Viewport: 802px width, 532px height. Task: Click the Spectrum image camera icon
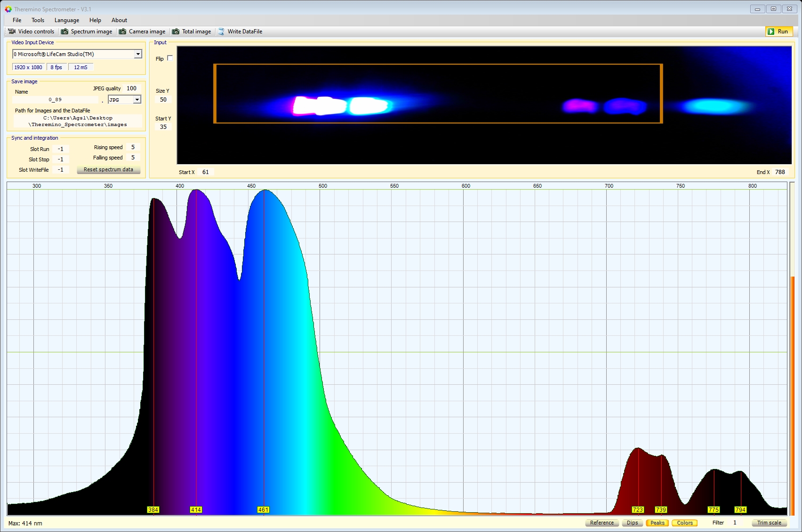point(64,32)
